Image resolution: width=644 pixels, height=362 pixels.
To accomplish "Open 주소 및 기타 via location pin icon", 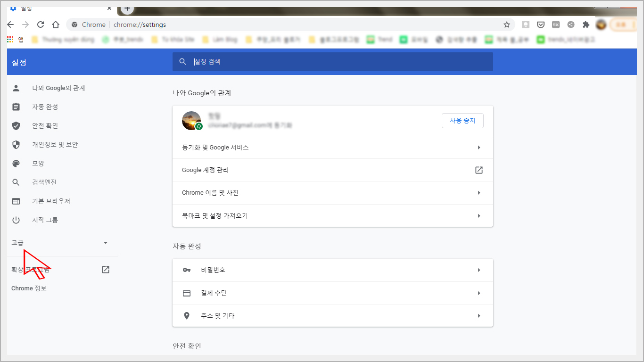I will point(187,316).
